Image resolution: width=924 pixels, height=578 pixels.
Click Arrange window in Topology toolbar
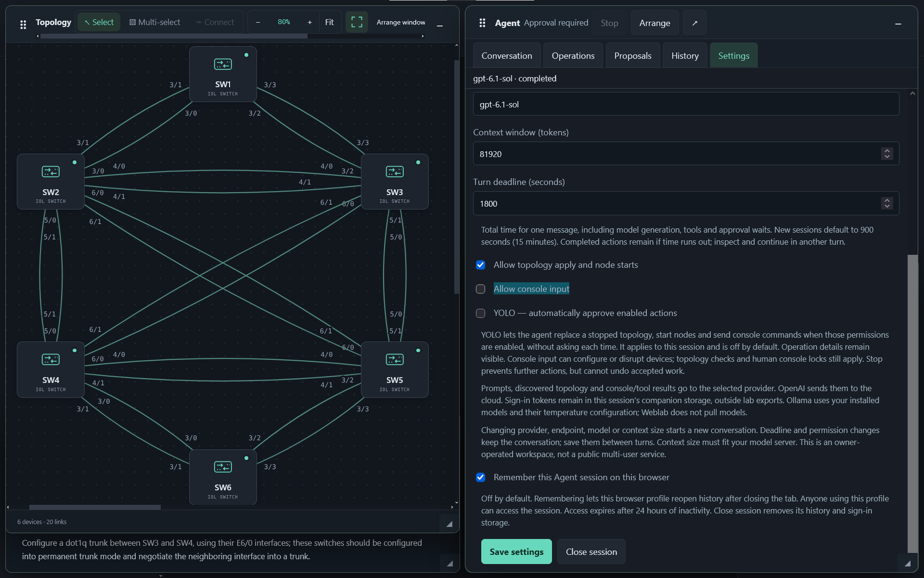click(x=401, y=22)
